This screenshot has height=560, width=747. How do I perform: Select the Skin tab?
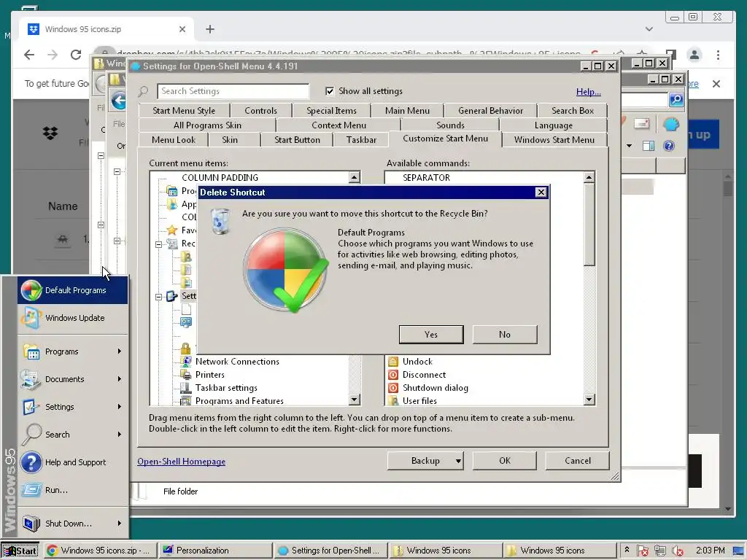(230, 140)
